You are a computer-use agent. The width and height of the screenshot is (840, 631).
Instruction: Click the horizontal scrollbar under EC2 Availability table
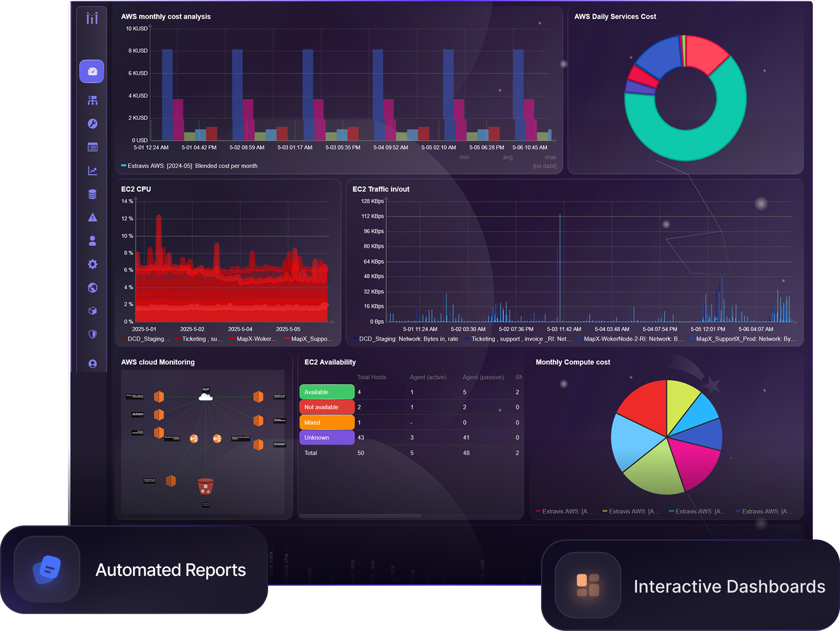pyautogui.click(x=360, y=516)
